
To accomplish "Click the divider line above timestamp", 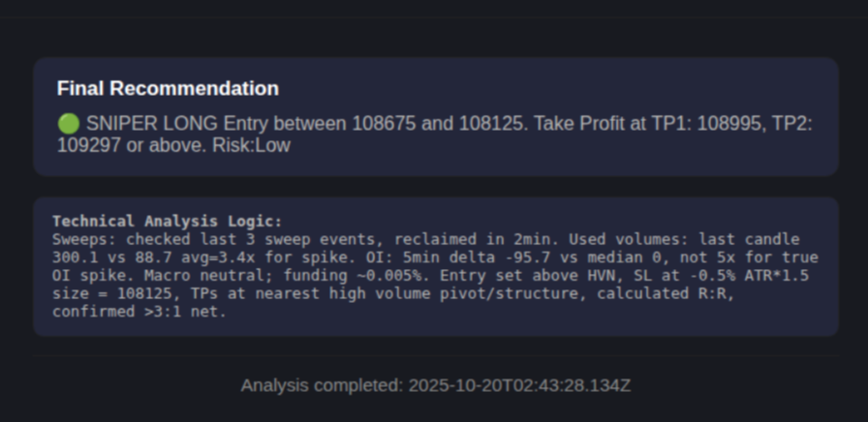I will 436,355.
